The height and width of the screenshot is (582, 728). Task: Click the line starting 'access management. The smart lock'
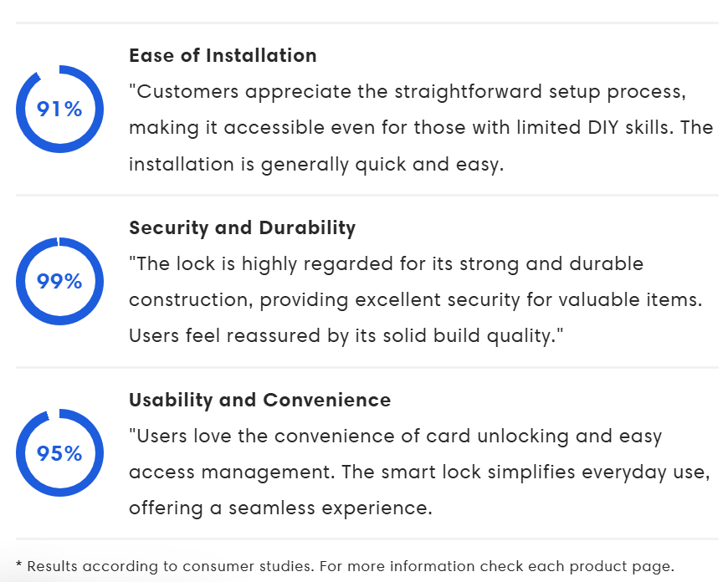[420, 472]
